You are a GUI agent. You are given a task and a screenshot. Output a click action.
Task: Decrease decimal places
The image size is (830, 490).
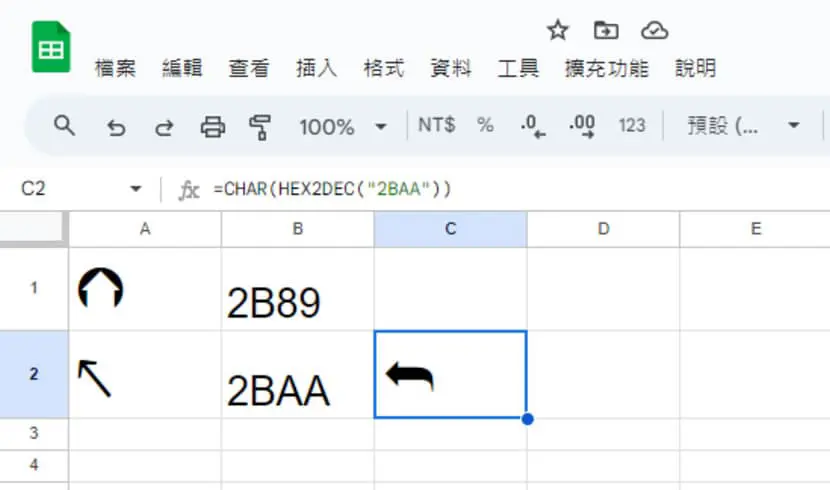point(533,126)
